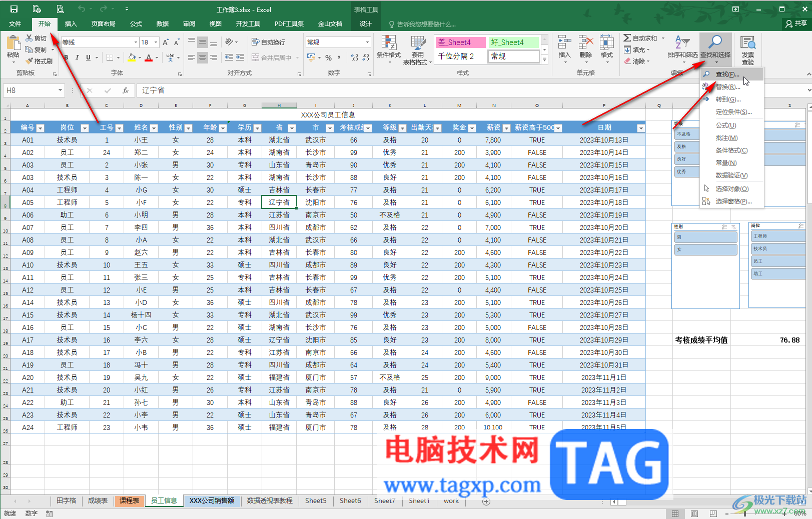Increase font size with the larger A icon
Image resolution: width=812 pixels, height=519 pixels.
click(x=166, y=42)
